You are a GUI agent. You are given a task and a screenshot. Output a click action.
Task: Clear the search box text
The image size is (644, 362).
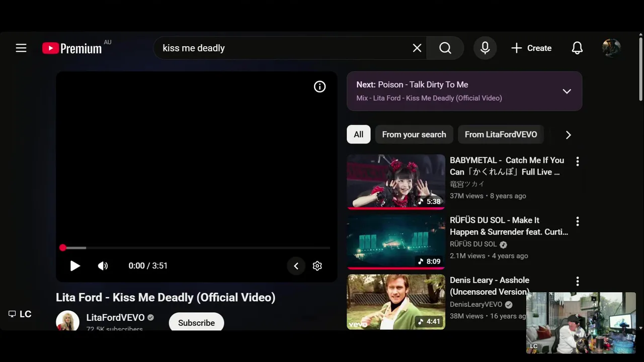417,48
